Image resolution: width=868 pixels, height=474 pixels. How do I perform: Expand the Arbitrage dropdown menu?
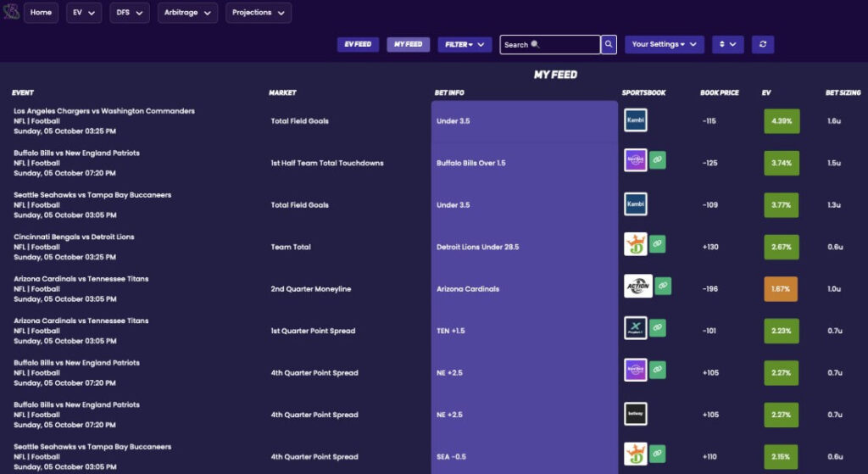tap(187, 13)
